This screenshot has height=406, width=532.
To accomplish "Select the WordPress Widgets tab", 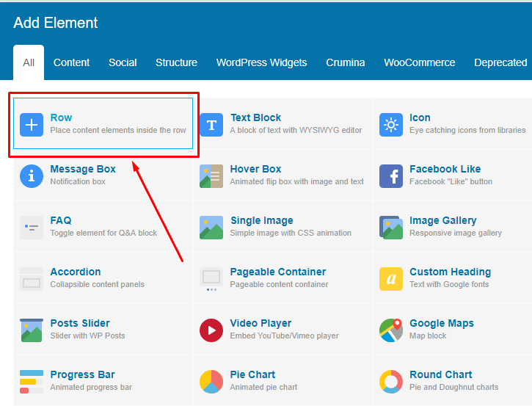I will [261, 62].
